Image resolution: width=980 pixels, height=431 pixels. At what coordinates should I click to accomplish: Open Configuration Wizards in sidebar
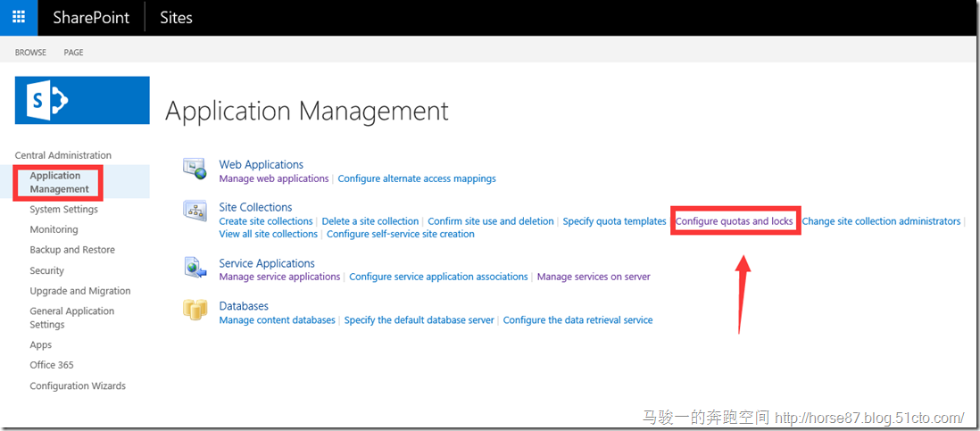tap(78, 386)
